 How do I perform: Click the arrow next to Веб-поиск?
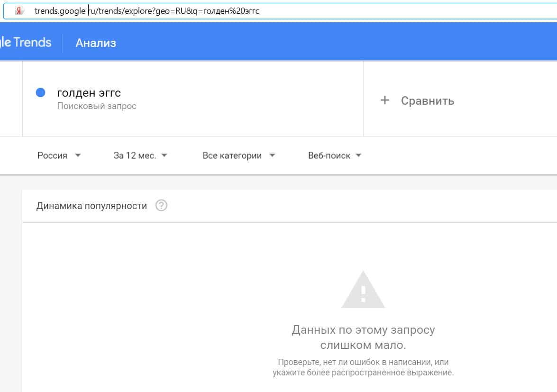(x=358, y=155)
